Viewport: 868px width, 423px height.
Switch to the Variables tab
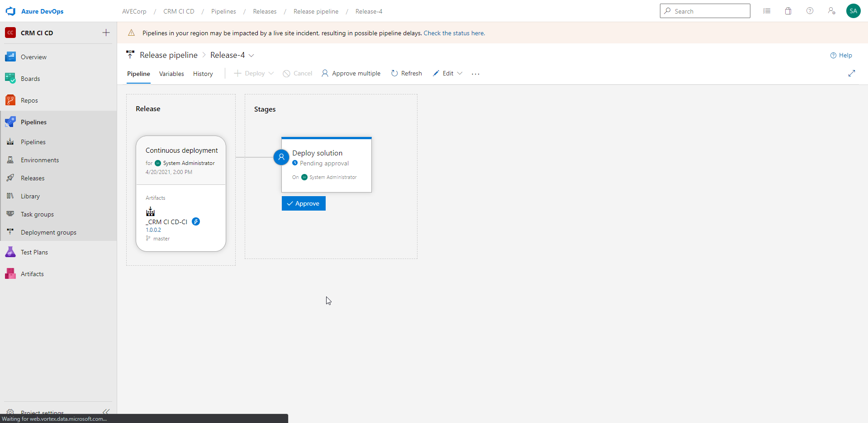tap(171, 74)
